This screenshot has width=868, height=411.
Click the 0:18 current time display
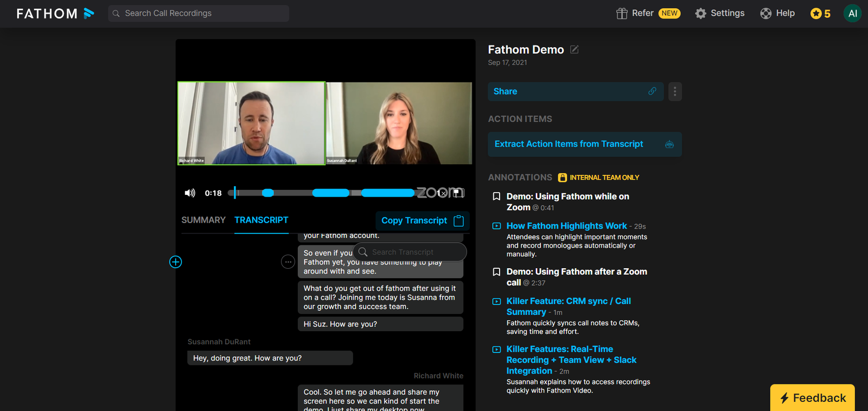pyautogui.click(x=213, y=193)
